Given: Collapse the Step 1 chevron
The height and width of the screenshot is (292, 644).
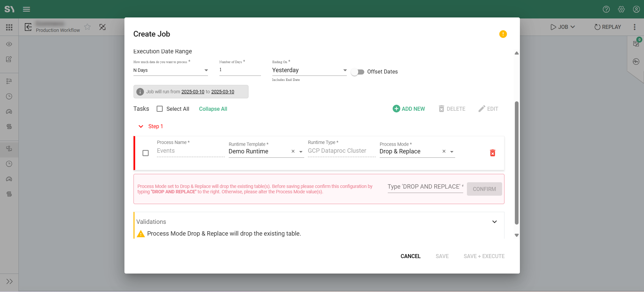Looking at the screenshot, I should [x=141, y=127].
